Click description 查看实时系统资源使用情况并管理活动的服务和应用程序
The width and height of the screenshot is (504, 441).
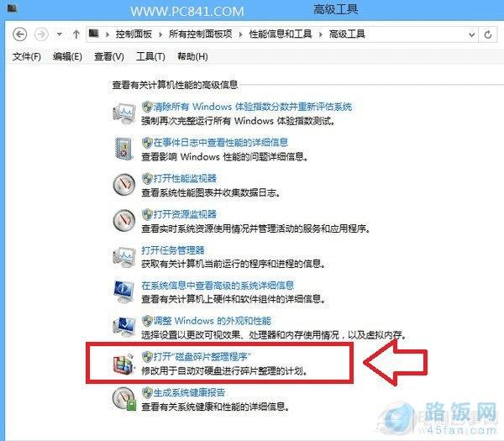[x=256, y=228]
